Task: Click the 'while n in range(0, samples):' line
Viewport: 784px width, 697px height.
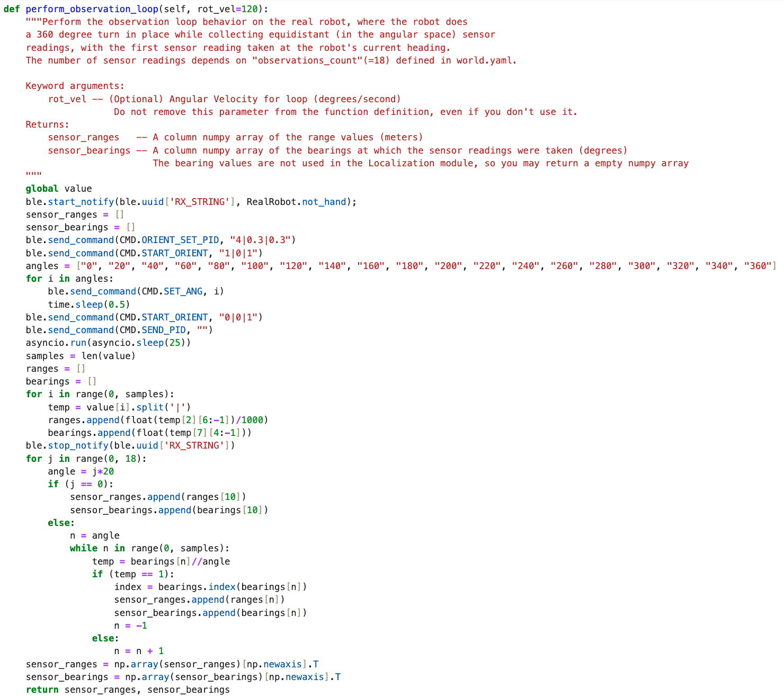Action: pyautogui.click(x=150, y=548)
